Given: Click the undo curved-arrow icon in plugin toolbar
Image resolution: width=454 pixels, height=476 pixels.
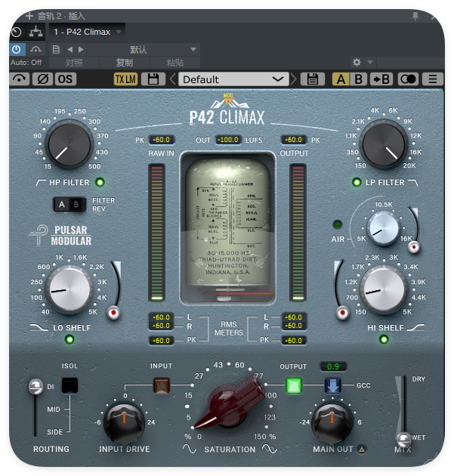Looking at the screenshot, I should tap(20, 79).
